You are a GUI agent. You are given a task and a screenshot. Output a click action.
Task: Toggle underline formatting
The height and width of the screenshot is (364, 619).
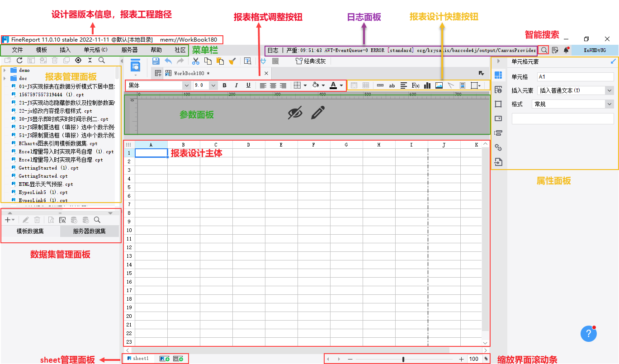click(x=248, y=85)
